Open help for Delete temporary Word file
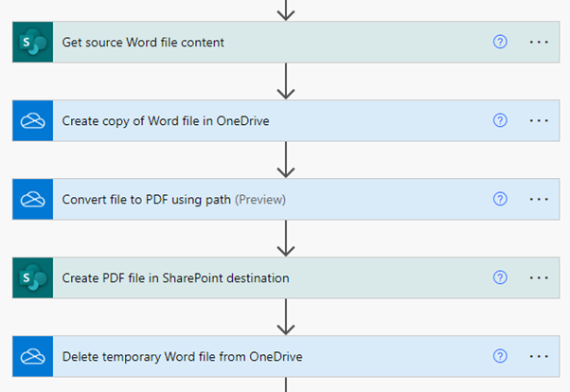This screenshot has width=570, height=392. coord(501,357)
